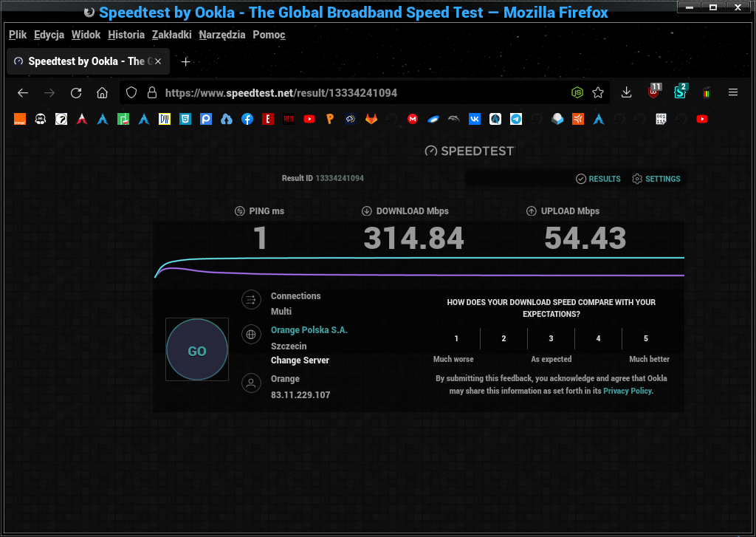Click the Result ID 13334241094 text
This screenshot has width=756, height=537.
(x=323, y=178)
